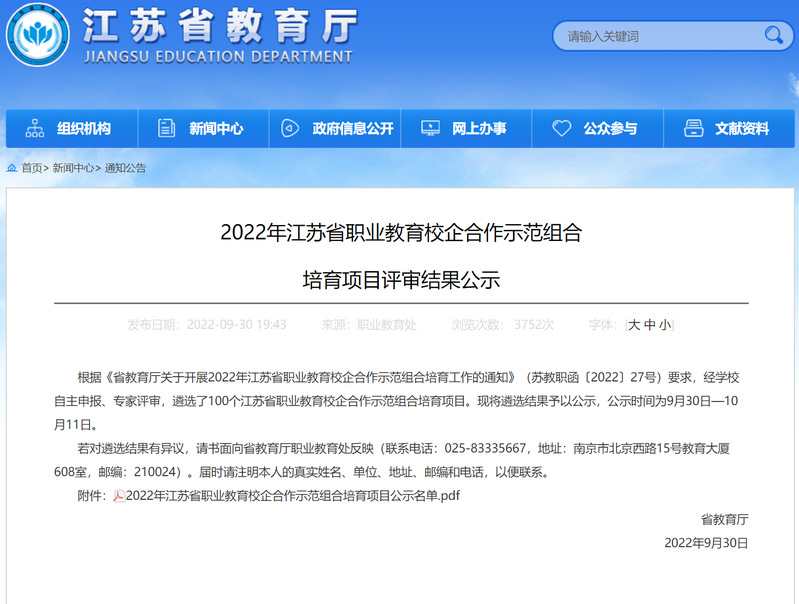Image resolution: width=799 pixels, height=604 pixels.
Task: Click the 新闻中心 document icon in navbar
Action: point(167,128)
